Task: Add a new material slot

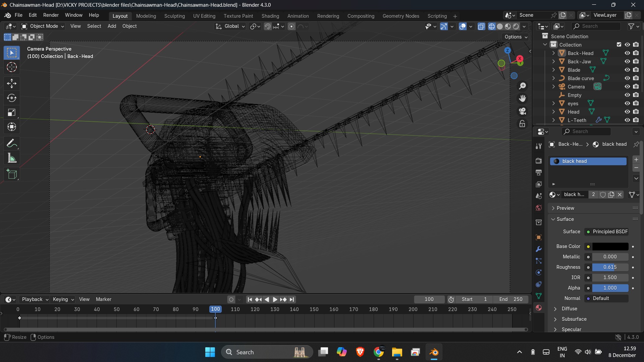Action: click(636, 160)
